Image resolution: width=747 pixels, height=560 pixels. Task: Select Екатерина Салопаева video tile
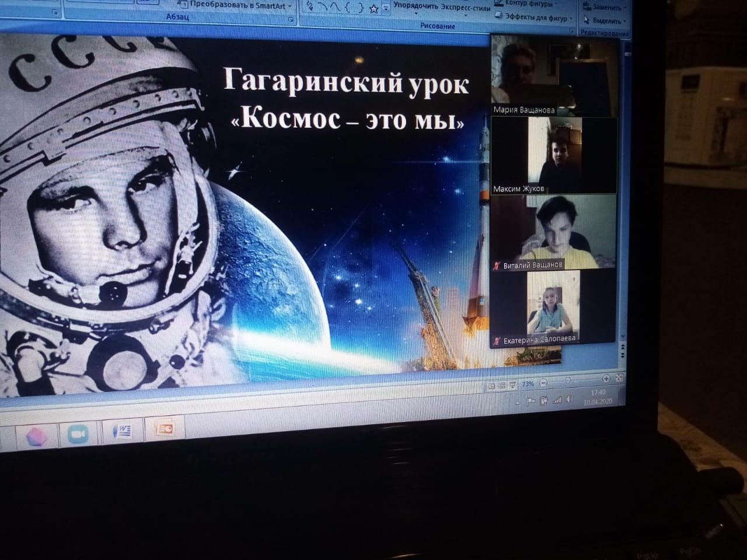[553, 307]
